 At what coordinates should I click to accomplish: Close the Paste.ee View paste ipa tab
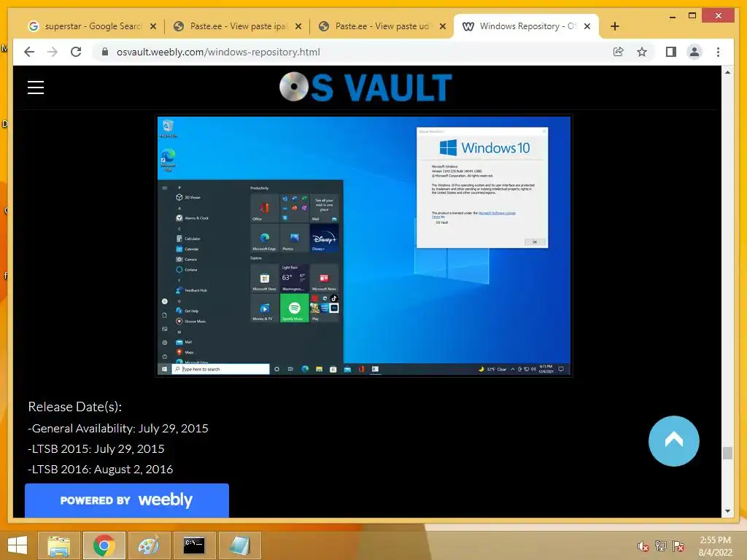[298, 26]
